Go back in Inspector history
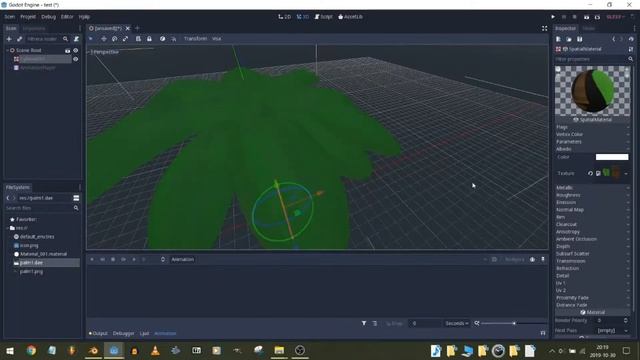Screen dimensions: 640x360 (613, 39)
